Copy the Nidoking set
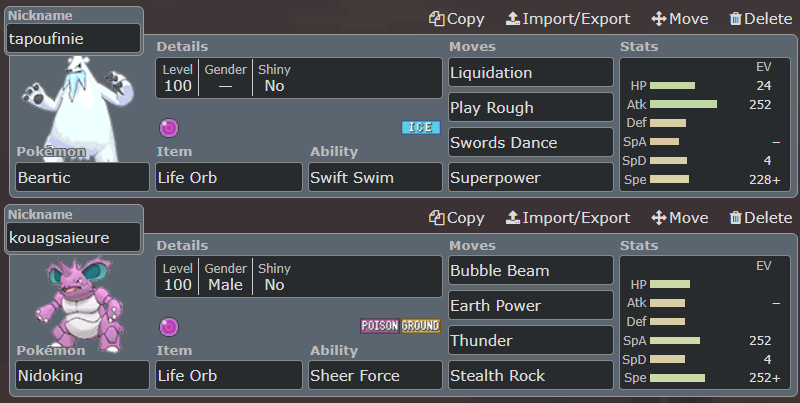 pos(456,218)
